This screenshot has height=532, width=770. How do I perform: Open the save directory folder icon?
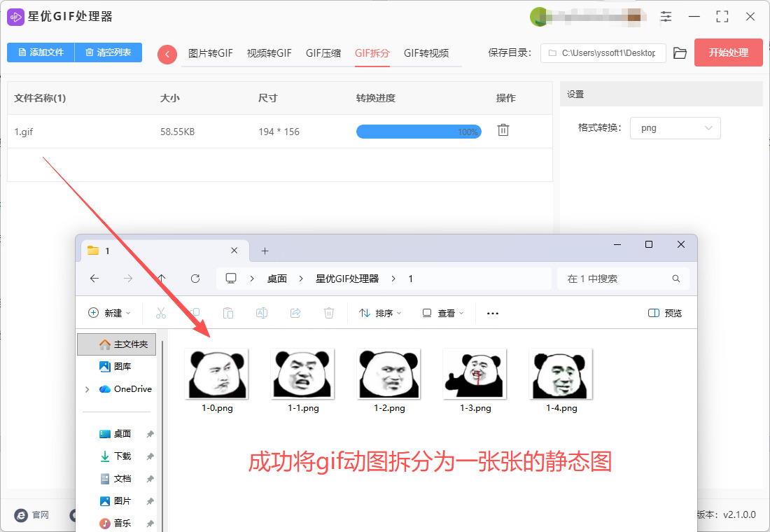[x=680, y=53]
